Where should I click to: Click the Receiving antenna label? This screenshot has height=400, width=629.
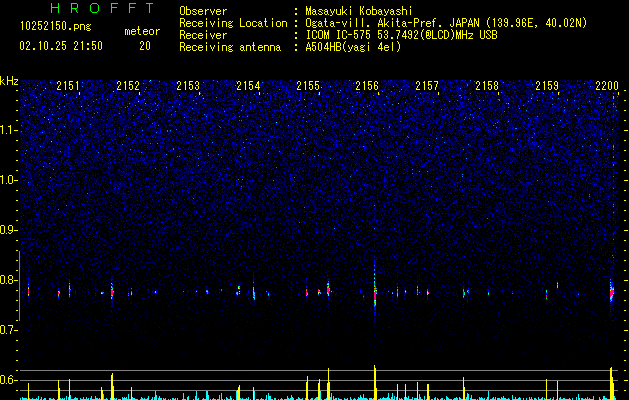230,47
